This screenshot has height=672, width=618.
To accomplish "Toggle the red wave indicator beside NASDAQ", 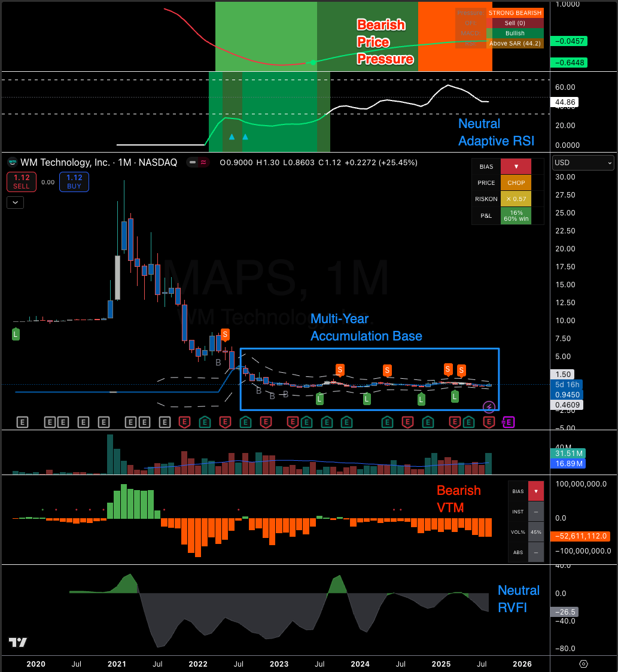I will tap(204, 162).
